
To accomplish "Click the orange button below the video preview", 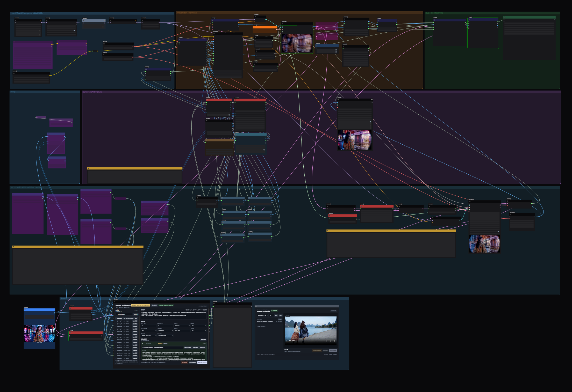I will 317,351.
